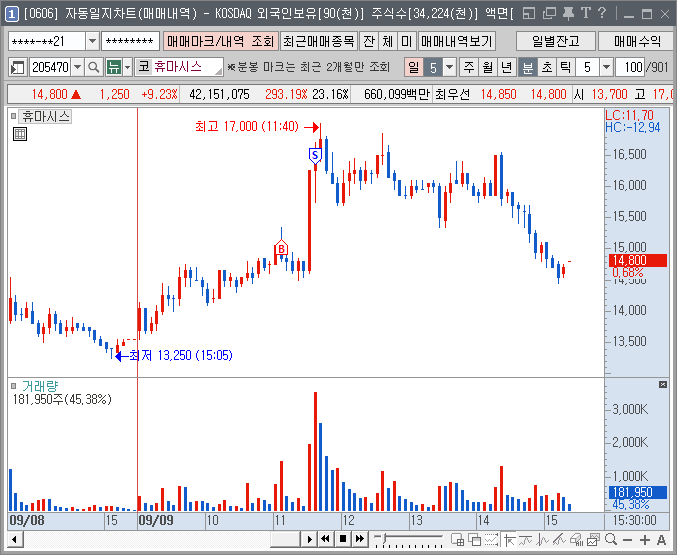Select the 주 weekly period toggle
The width and height of the screenshot is (677, 555).
(468, 67)
